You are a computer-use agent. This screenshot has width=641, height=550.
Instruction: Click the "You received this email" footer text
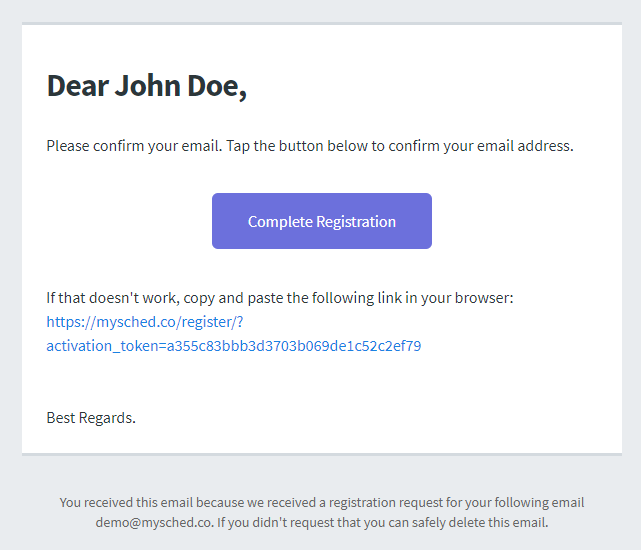click(125, 503)
